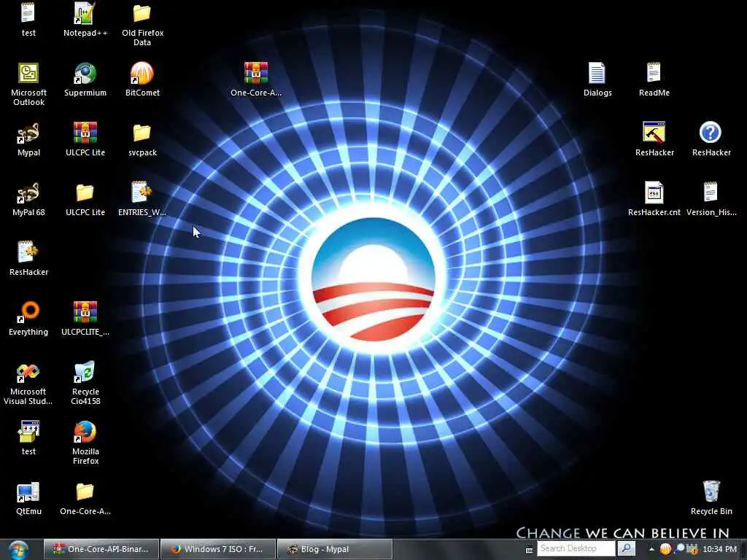Screen dimensions: 747x560
Task: Open the BitComet tray icon
Action: coord(665,549)
